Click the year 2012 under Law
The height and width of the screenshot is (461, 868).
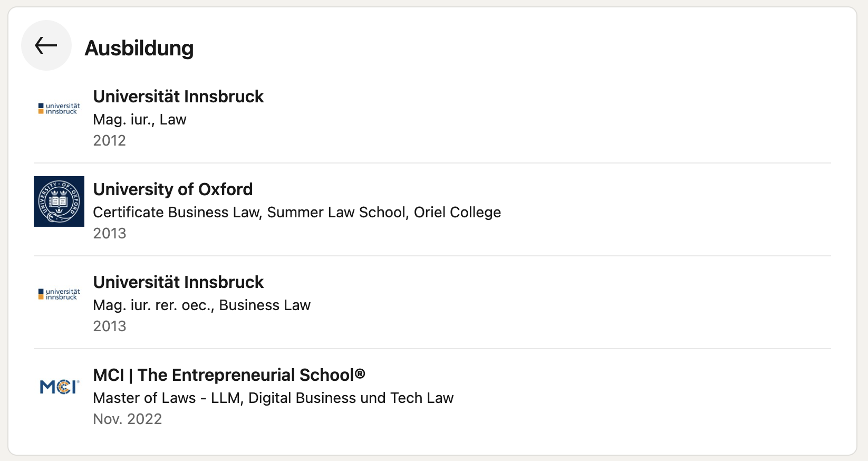[110, 141]
